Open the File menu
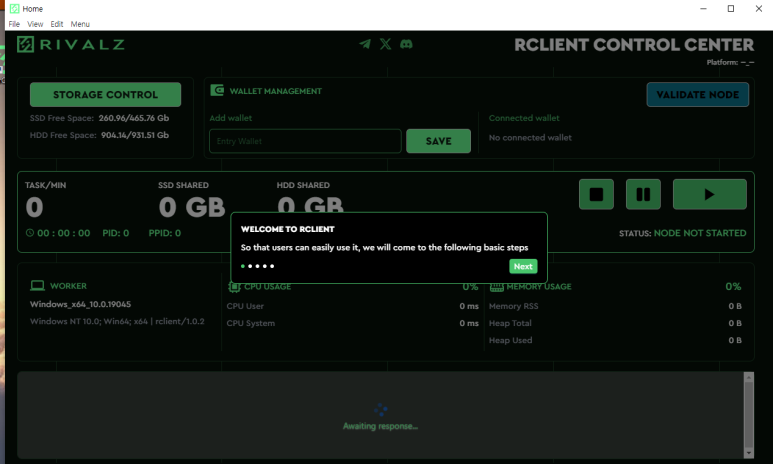 [14, 24]
